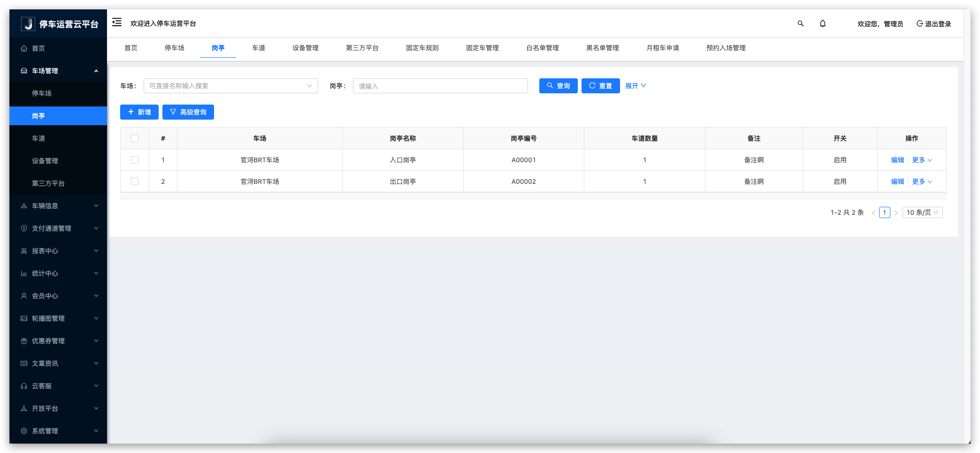Collapse the 车场管理 sidebar section
The height and width of the screenshot is (453, 980).
[96, 71]
